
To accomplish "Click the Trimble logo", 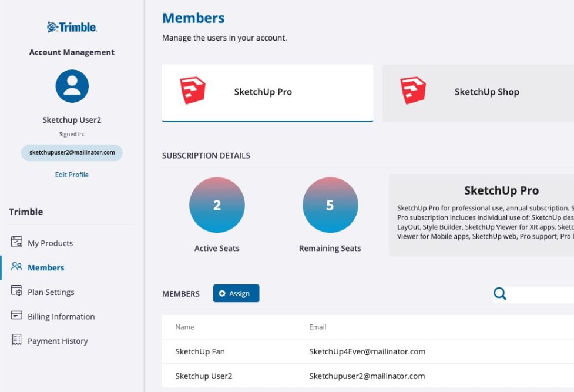I will coord(72,27).
